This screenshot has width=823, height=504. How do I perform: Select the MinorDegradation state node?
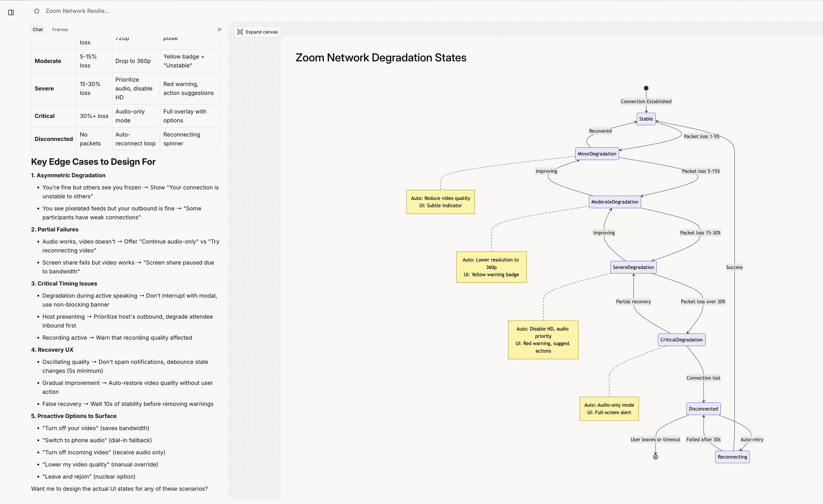click(597, 154)
